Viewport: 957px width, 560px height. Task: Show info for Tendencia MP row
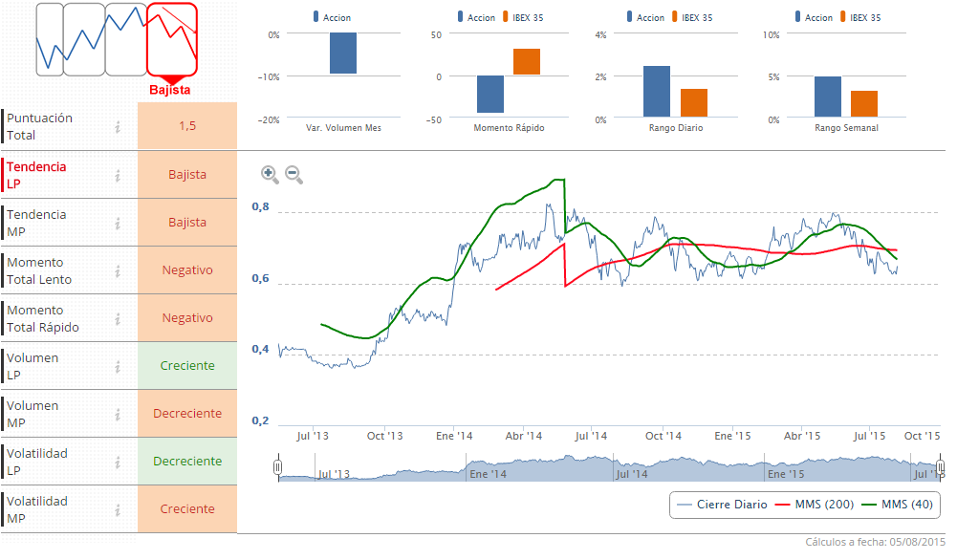click(118, 223)
